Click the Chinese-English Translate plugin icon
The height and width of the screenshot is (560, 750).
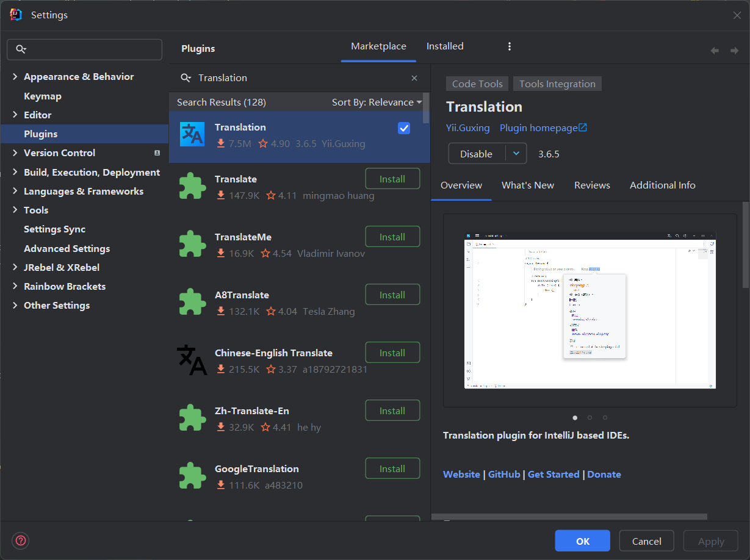pyautogui.click(x=192, y=360)
